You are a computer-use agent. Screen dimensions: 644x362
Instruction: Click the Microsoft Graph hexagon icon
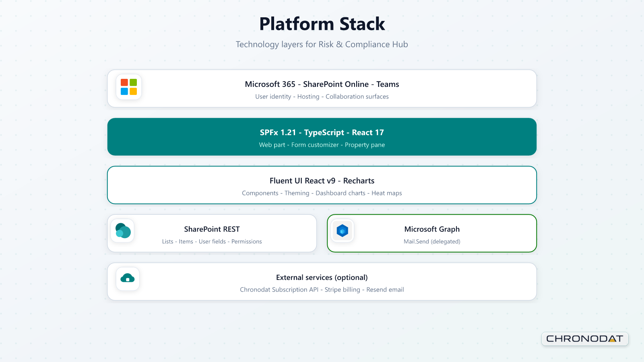point(343,231)
